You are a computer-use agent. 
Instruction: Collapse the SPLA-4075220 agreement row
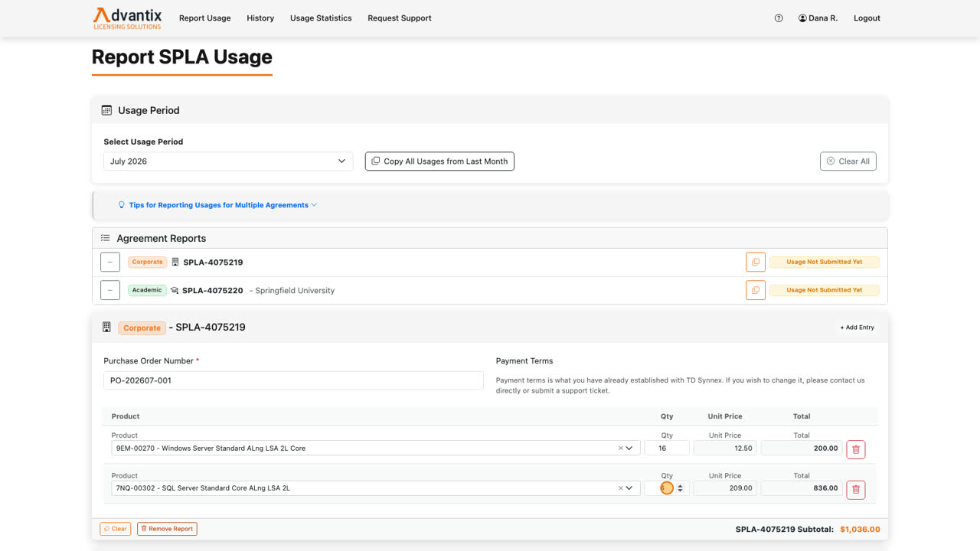[x=110, y=290]
